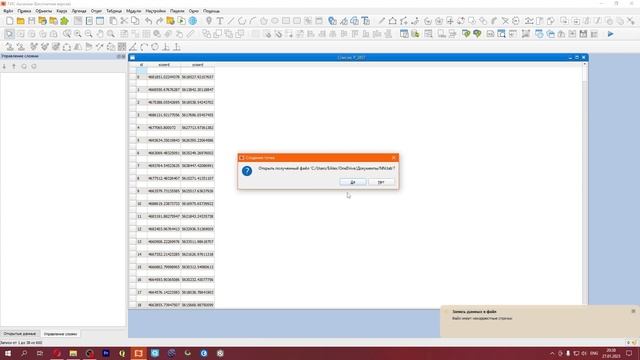This screenshot has width=640, height=360.
Task: Select the straight line drawing tool
Action: coord(231,21)
